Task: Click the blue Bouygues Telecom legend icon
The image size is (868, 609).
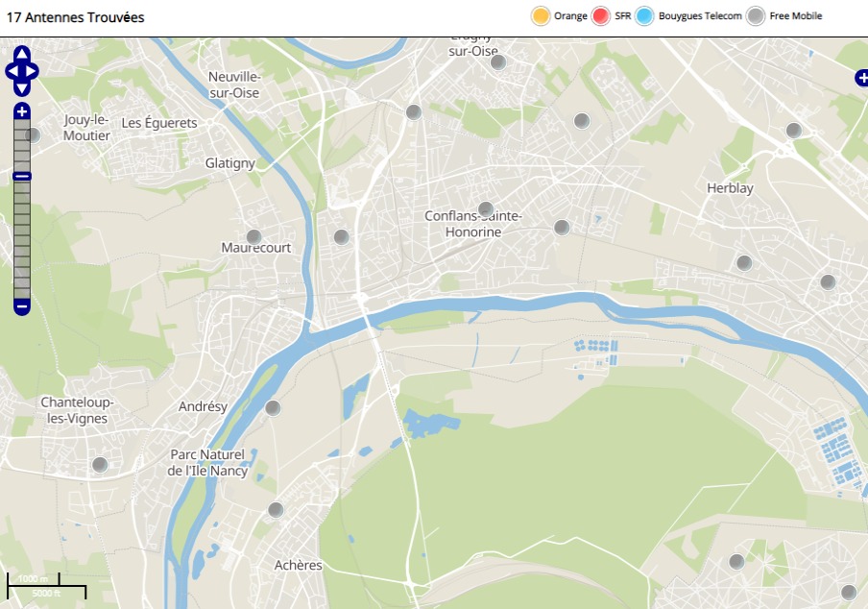Action: pyautogui.click(x=644, y=16)
